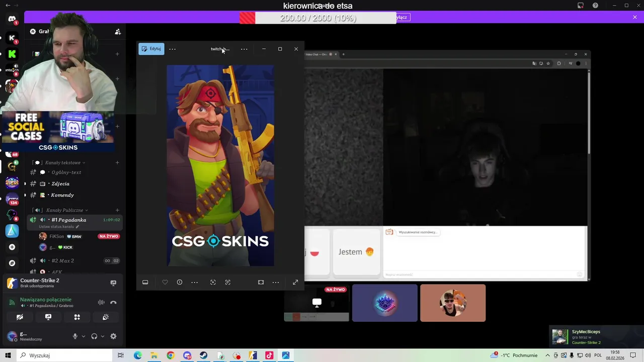Select live stream tile with NA ŻYWO
This screenshot has width=644, height=362.
coord(316,303)
